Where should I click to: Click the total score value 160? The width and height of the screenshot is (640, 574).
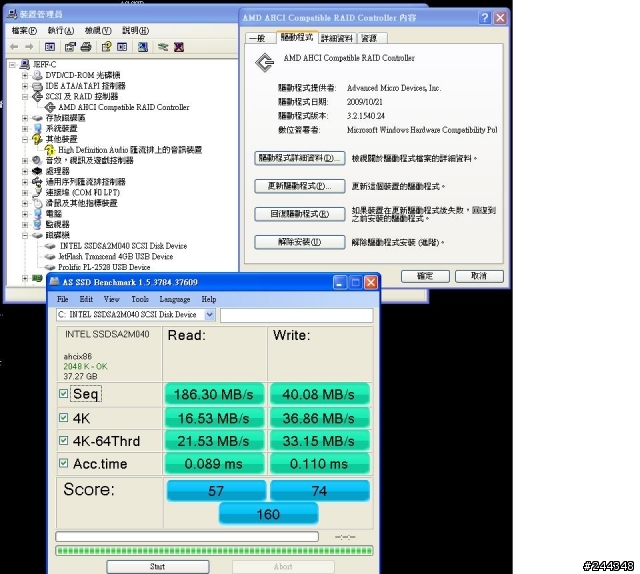(269, 514)
